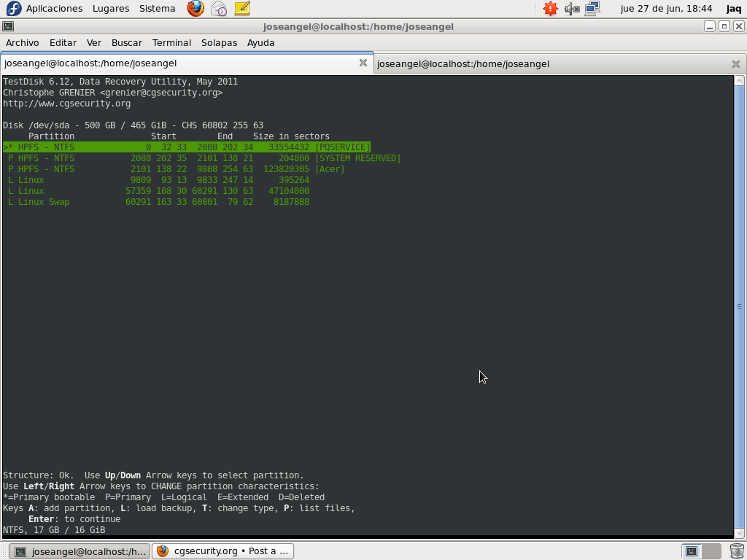Click the clock showing jue 27 de jun

[667, 9]
